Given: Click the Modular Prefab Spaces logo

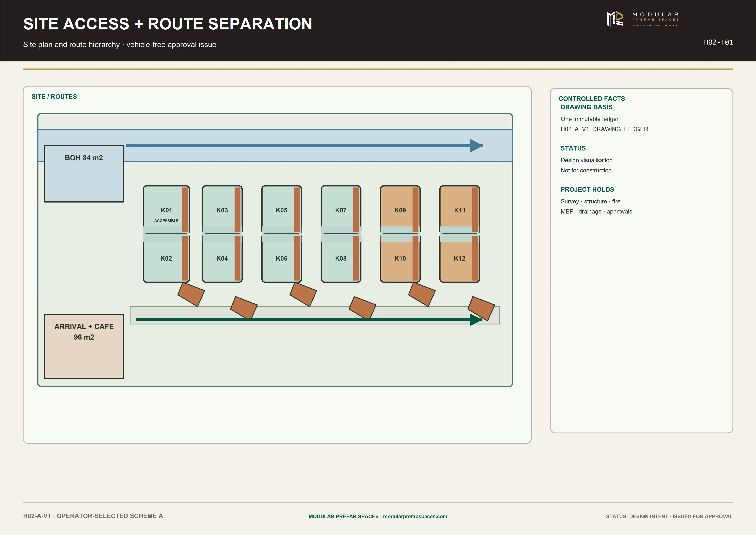Looking at the screenshot, I should [x=643, y=19].
